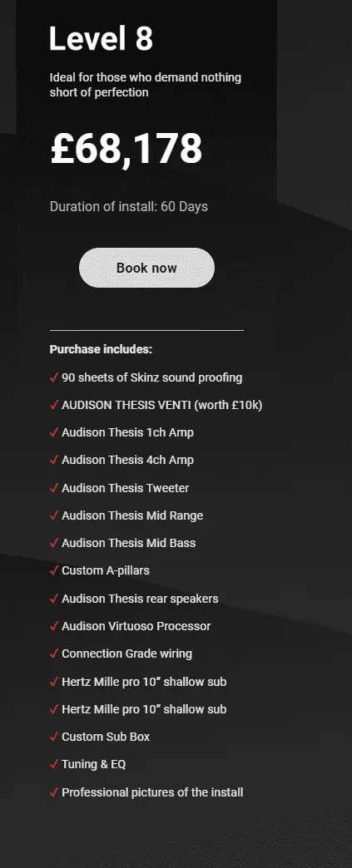The height and width of the screenshot is (868, 352).
Task: Click the perfection tagline under Level 8
Action: 146,85
